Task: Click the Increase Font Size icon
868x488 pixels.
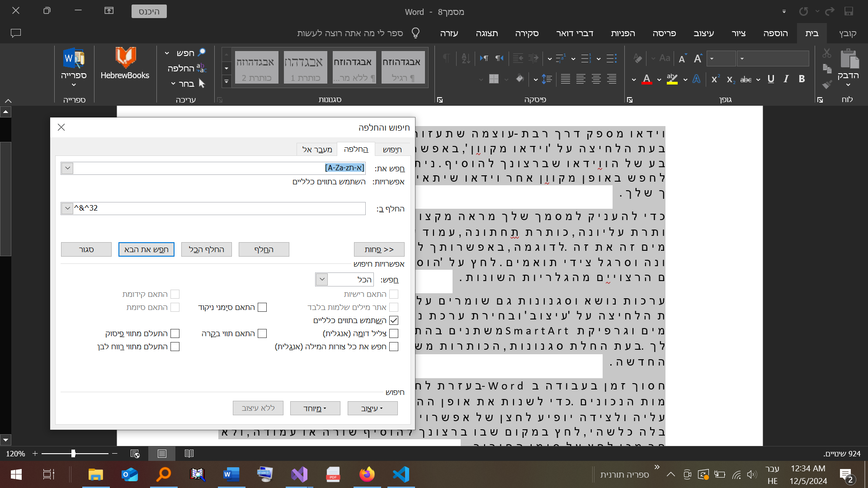Action: [698, 58]
